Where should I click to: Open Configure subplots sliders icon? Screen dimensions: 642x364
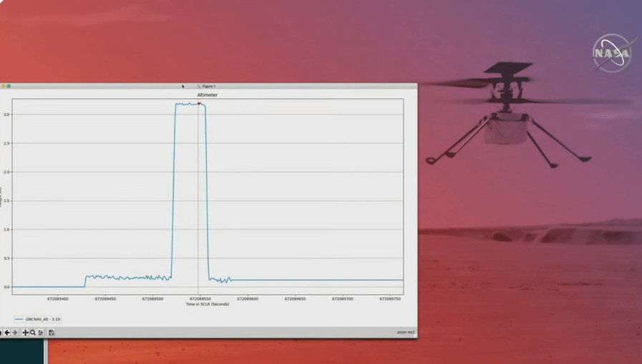tap(41, 333)
